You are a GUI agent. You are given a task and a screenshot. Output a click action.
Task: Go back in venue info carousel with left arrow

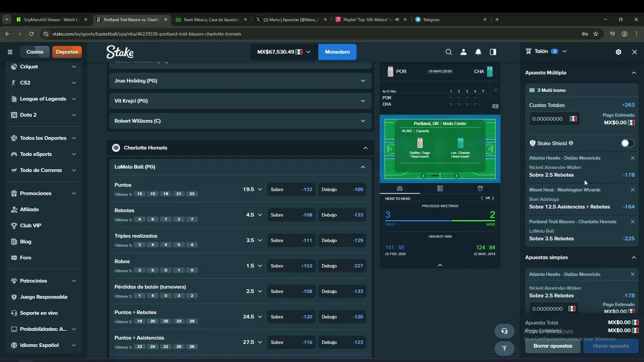[x=424, y=175]
